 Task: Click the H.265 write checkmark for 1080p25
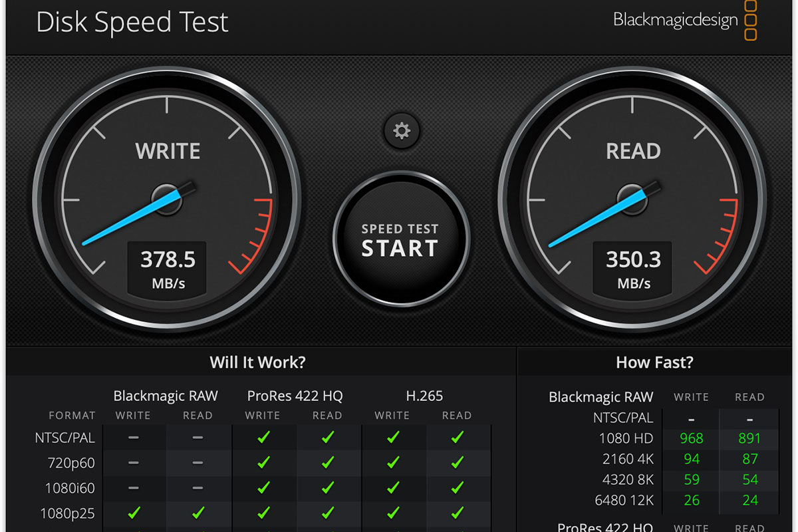(393, 513)
